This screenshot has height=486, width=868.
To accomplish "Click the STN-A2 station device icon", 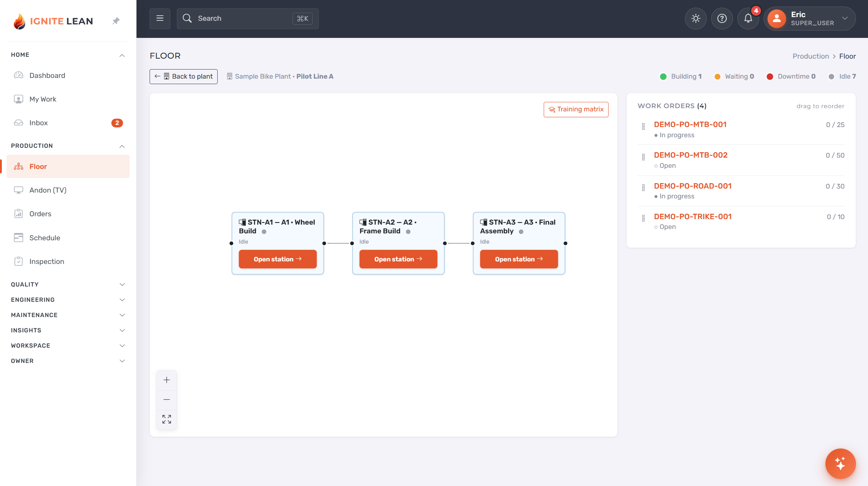I will 363,222.
